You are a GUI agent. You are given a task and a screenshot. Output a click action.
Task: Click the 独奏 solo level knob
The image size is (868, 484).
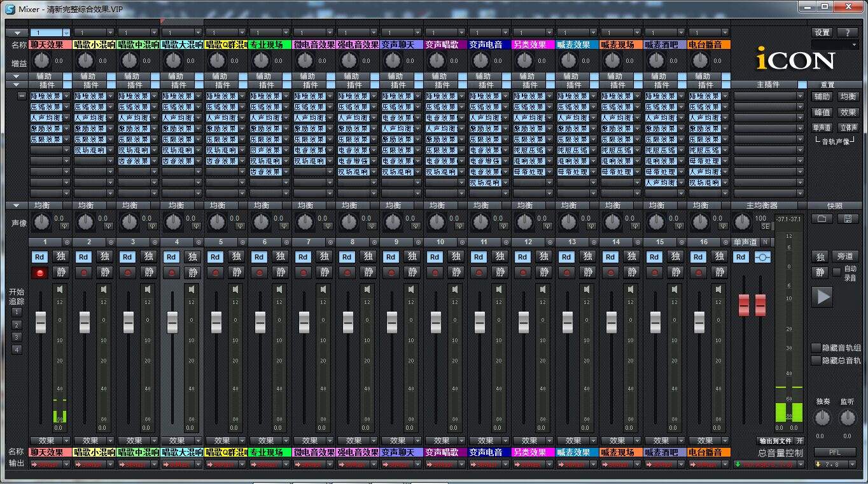[823, 418]
